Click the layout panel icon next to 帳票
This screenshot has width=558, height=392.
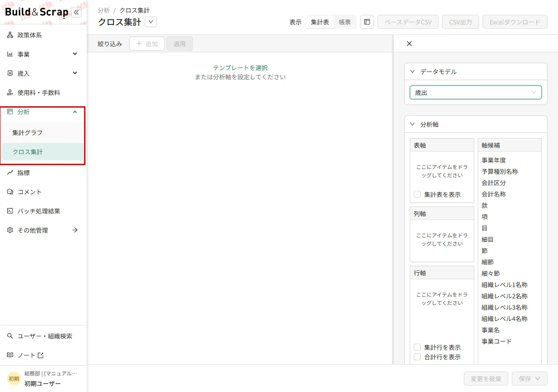[367, 22]
